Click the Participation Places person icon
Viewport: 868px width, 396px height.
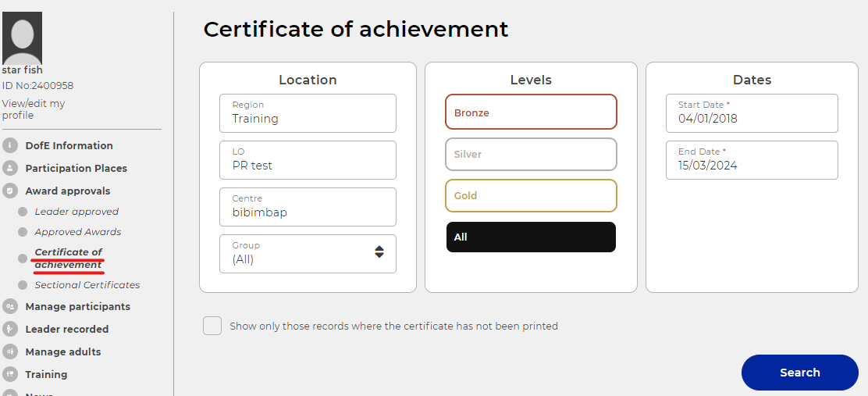click(x=10, y=168)
